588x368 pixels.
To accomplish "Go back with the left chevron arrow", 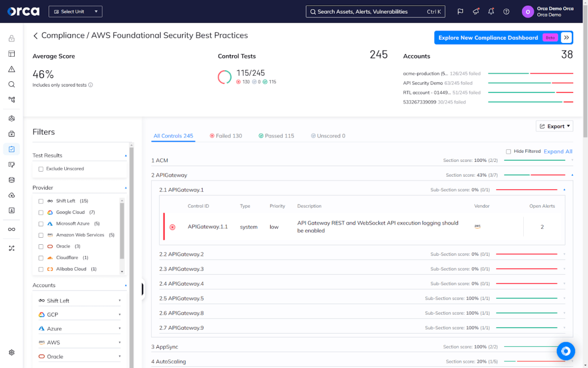I will (35, 35).
